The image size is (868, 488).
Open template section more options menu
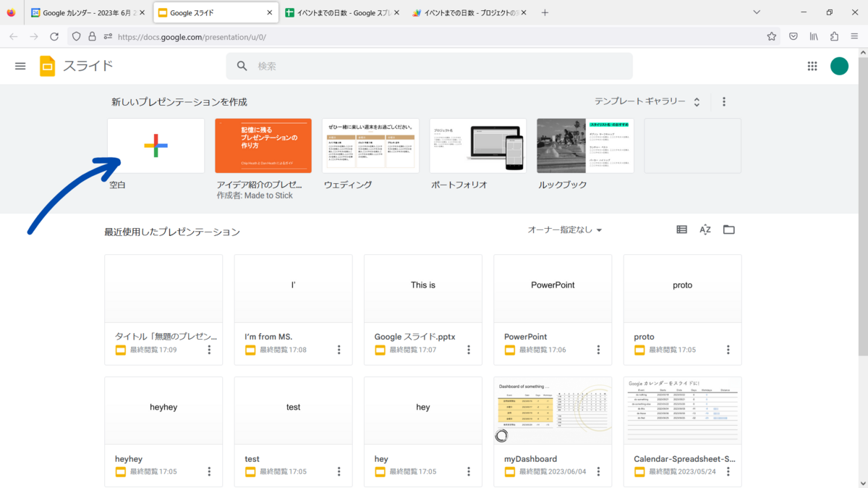coord(724,102)
